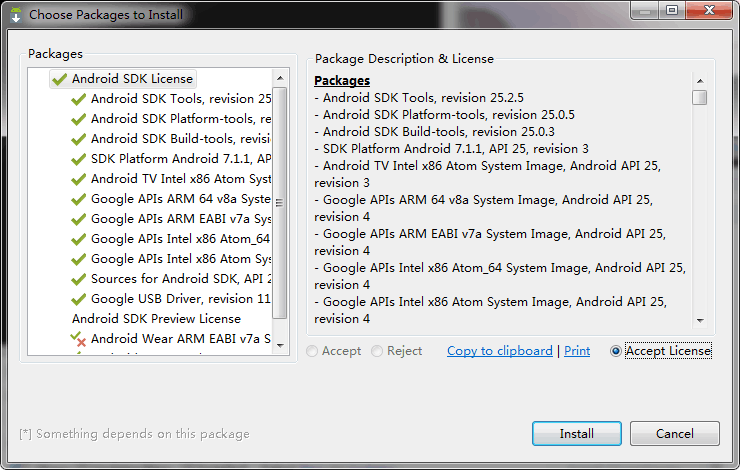Image resolution: width=740 pixels, height=470 pixels.
Task: Click checkmark icon for Android TV Intel x86 Atom
Action: [x=78, y=179]
